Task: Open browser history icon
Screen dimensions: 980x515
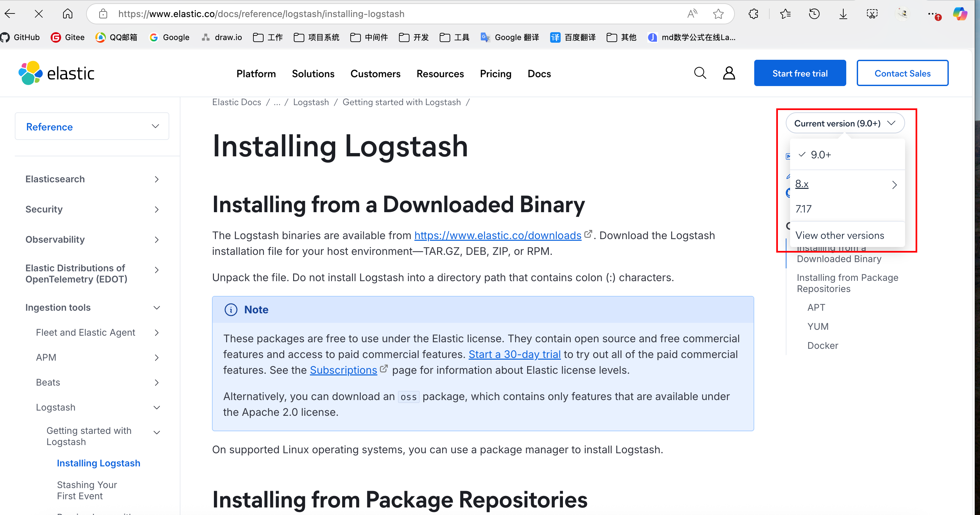Action: tap(814, 14)
